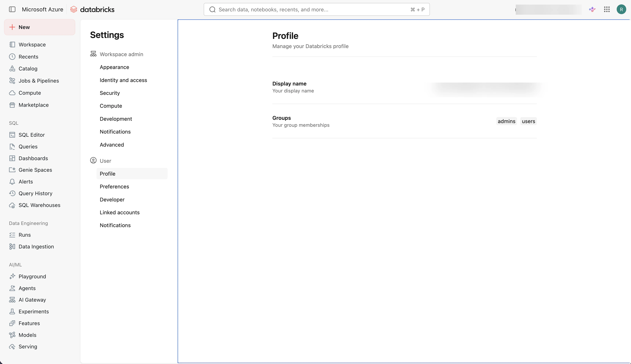Screen dimensions: 631x364
Task: Click the users group tag
Action: (x=528, y=121)
